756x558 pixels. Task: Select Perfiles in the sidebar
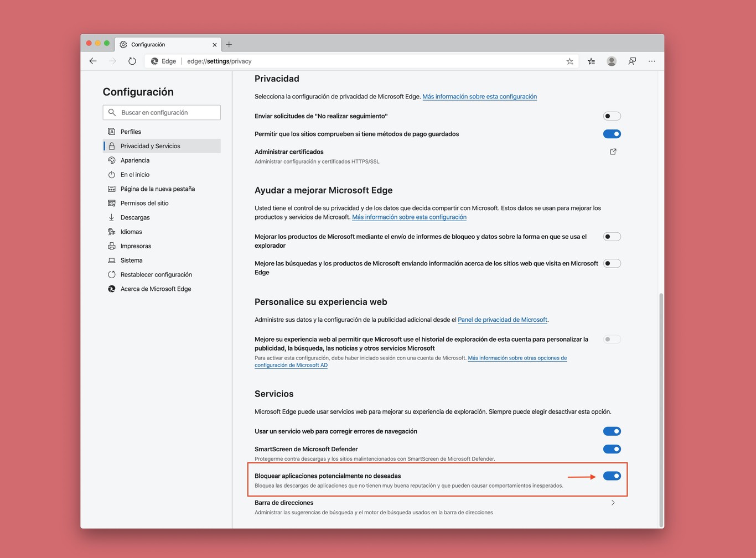tap(162, 132)
